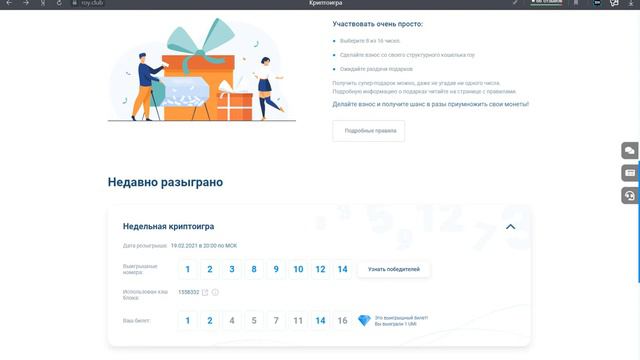Viewport: 640px width, 360px height.
Task: Open the support headset side widget
Action: 630,196
